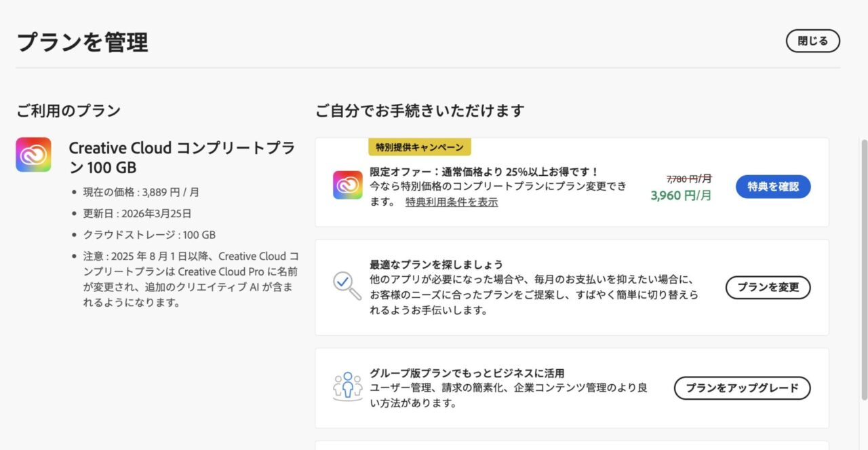Click the 他のアプリが必要になった場合 description text

pos(534,295)
